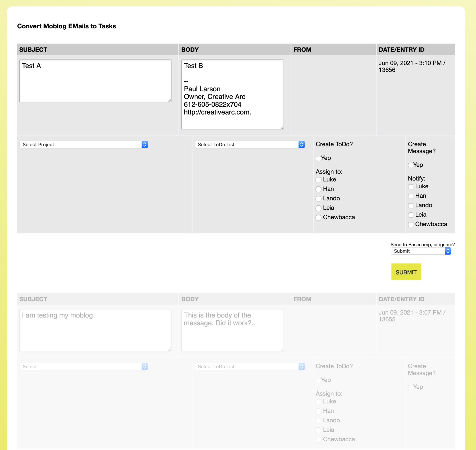Click the 'I am testing my moblog' subject field
Screen dimensions: 476x450
pos(95,330)
